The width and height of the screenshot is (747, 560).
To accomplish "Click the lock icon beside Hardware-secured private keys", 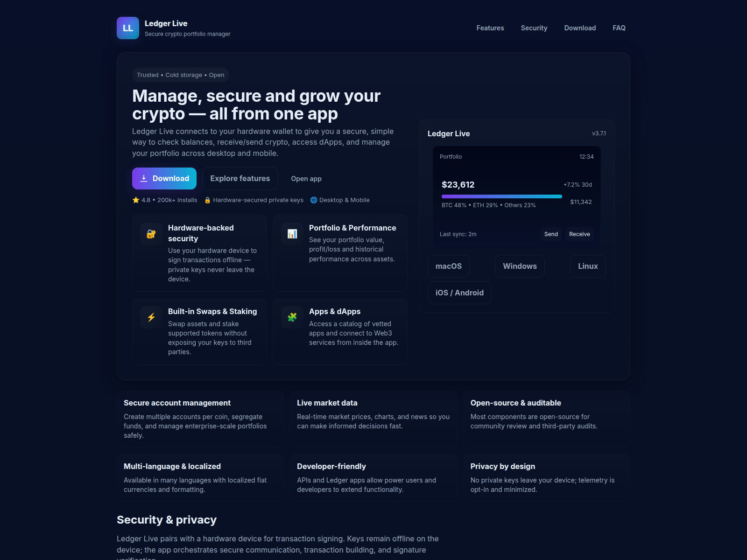I will [x=207, y=200].
